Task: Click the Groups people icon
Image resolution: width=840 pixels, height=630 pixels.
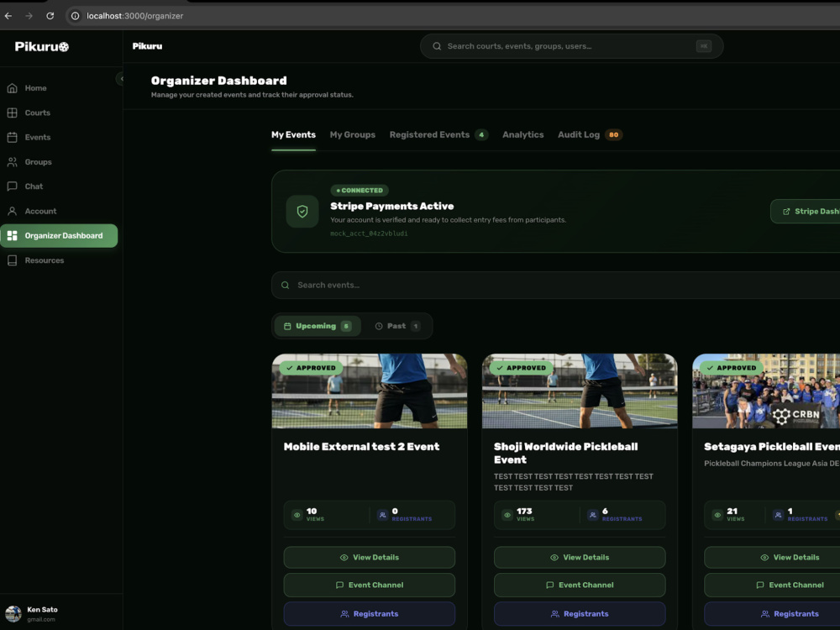Action: (x=13, y=162)
